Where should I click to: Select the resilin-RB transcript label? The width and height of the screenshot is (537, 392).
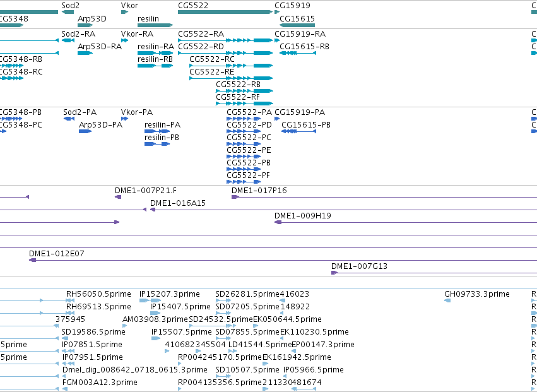tap(155, 59)
